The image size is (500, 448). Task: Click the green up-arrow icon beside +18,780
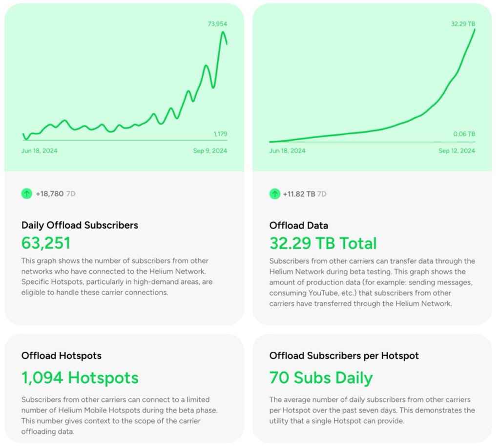(26, 194)
